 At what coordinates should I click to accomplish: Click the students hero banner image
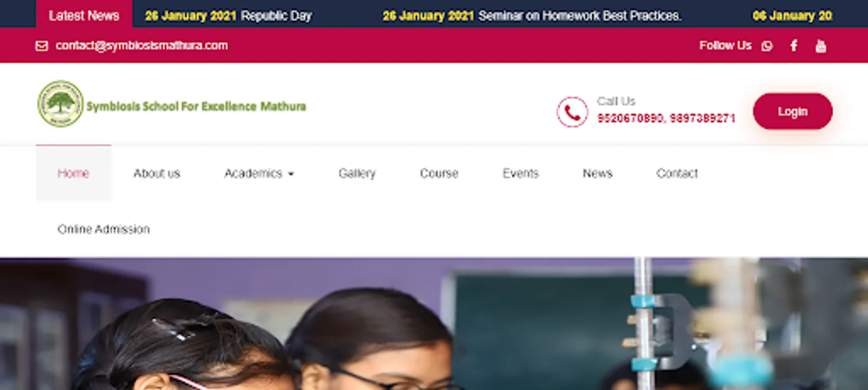click(434, 324)
